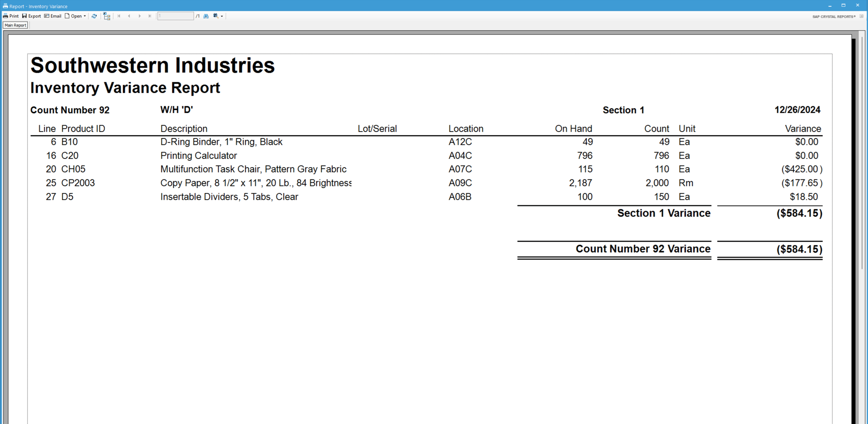The image size is (868, 424).
Task: Go to the next page
Action: [x=139, y=16]
